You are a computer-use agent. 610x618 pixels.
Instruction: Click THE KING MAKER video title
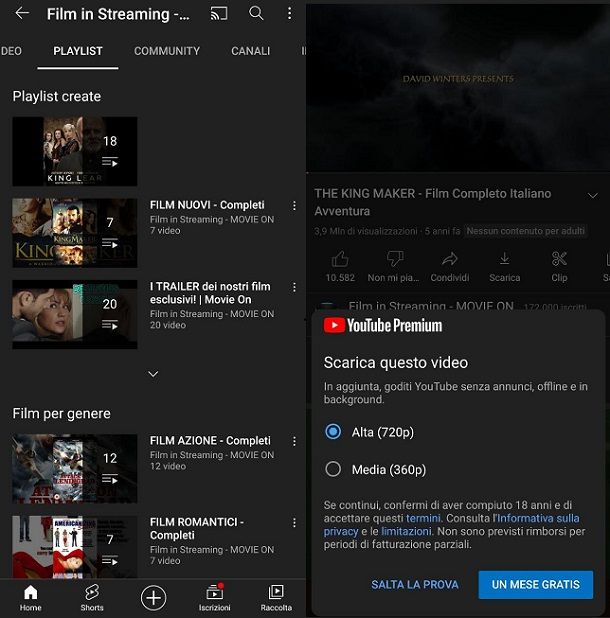point(433,202)
